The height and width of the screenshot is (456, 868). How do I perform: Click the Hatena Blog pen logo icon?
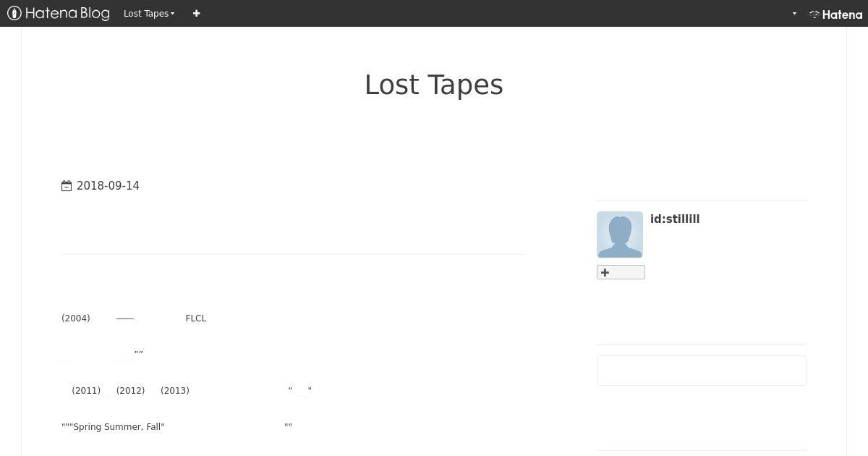(x=14, y=13)
